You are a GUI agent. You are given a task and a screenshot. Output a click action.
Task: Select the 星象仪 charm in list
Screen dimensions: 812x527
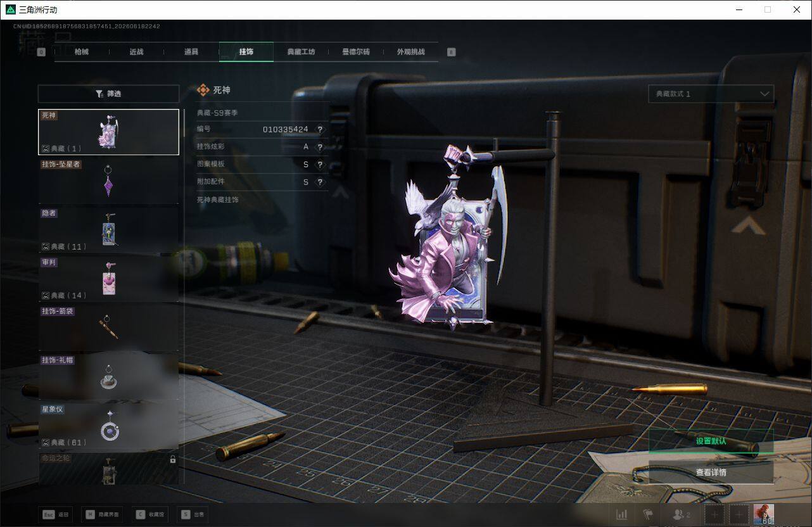(x=108, y=426)
